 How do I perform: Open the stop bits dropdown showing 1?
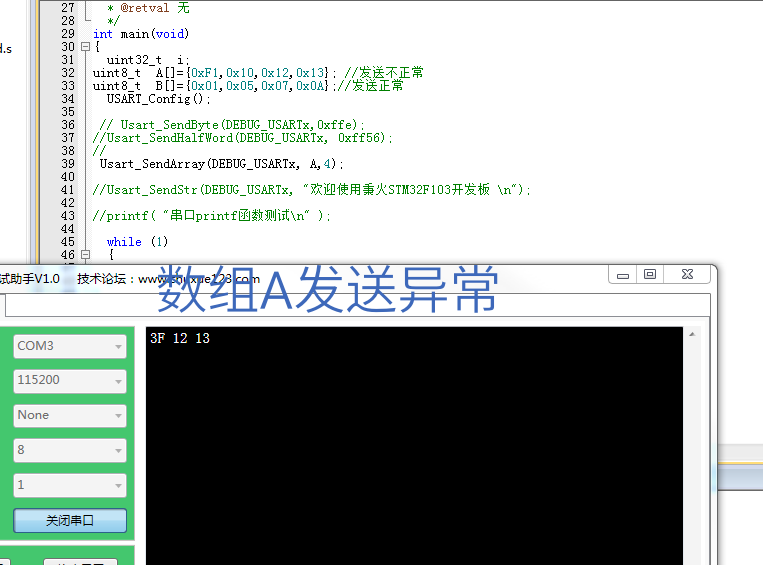click(69, 485)
